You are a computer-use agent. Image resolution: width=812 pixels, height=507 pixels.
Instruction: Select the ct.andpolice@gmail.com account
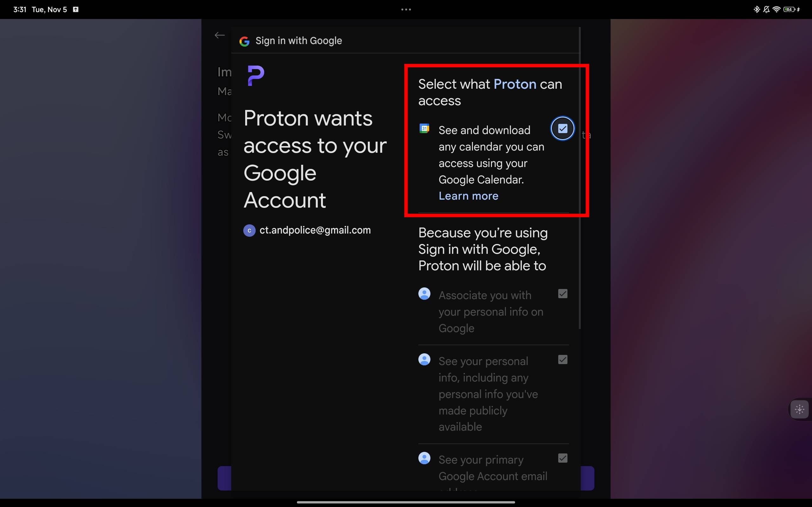315,229
